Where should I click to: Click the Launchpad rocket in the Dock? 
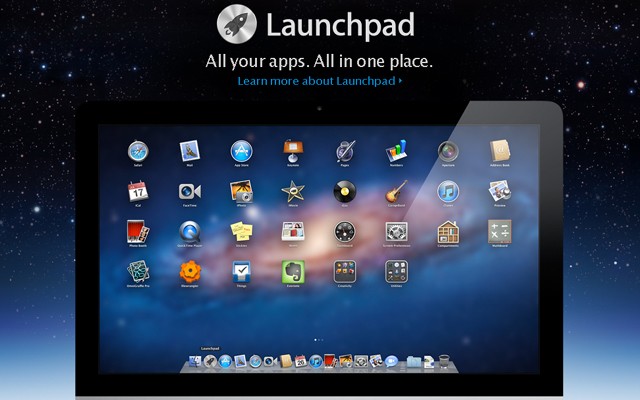(210, 361)
